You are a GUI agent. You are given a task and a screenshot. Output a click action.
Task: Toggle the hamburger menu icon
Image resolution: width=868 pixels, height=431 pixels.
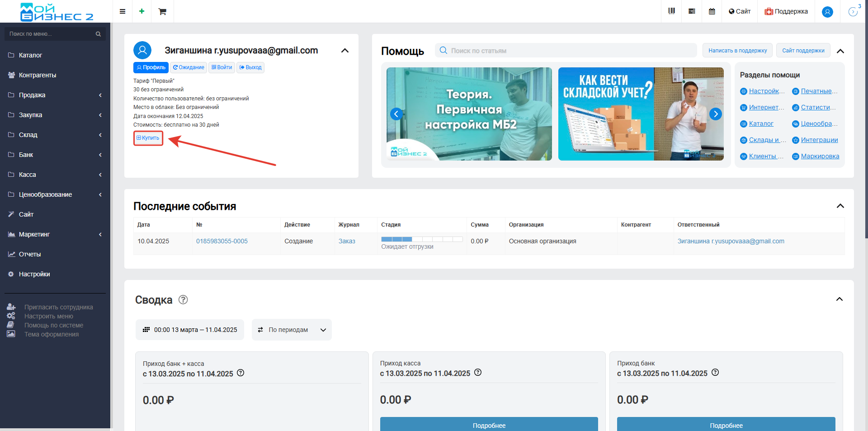pos(123,11)
